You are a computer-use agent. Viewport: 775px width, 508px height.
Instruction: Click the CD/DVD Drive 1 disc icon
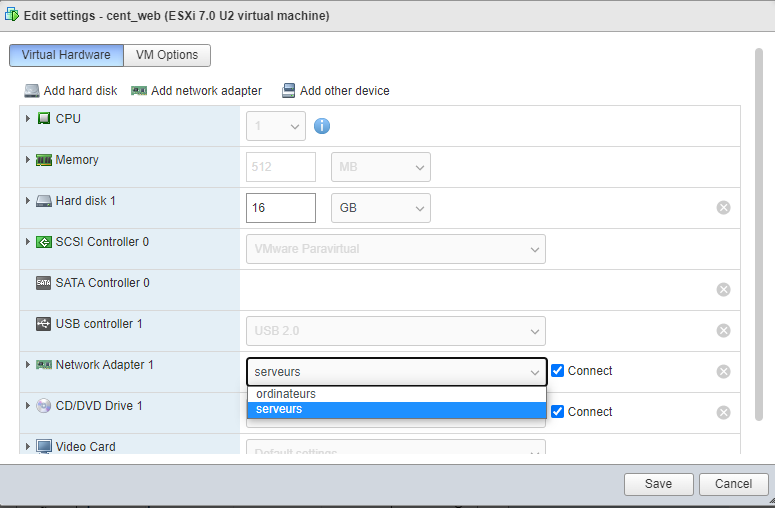click(44, 406)
